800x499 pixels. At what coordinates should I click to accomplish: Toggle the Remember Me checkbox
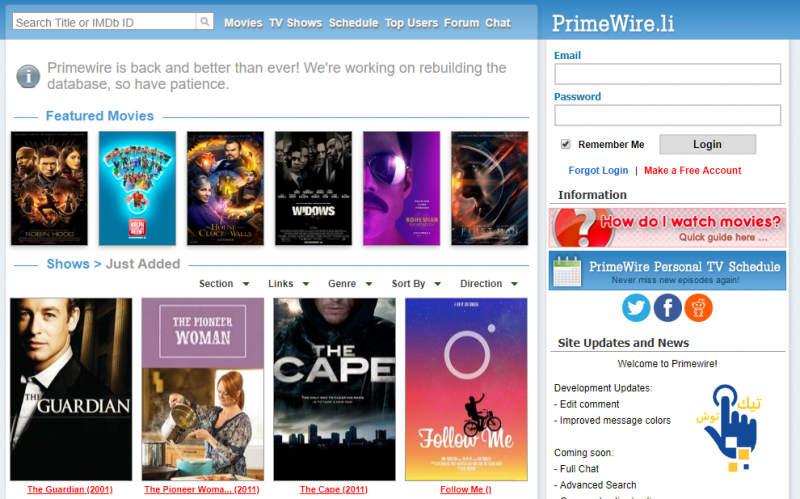tap(565, 144)
